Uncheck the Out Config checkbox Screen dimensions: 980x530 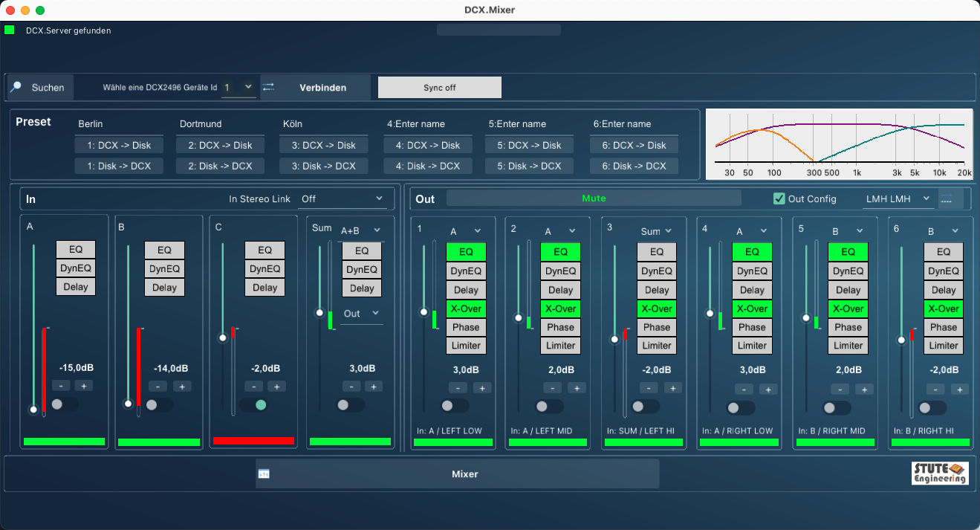tap(779, 198)
